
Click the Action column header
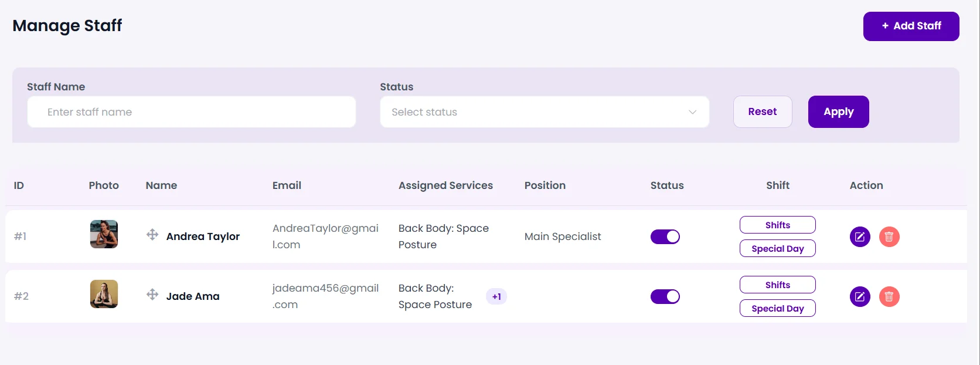pos(866,185)
